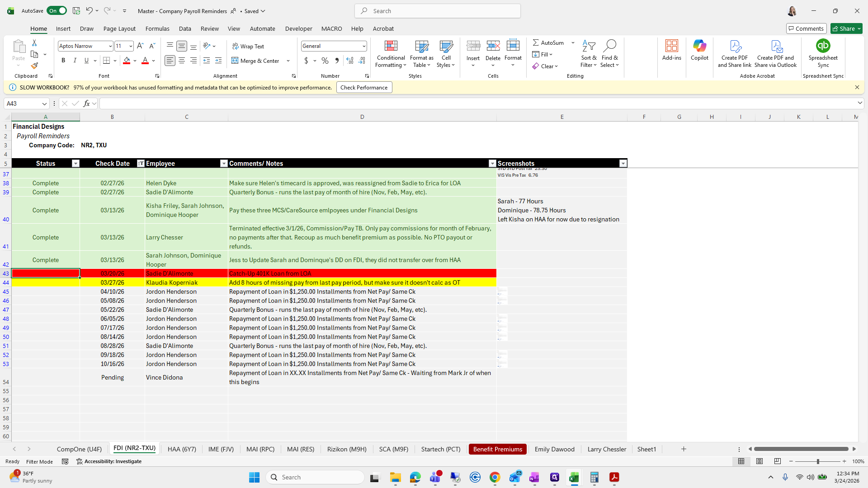The width and height of the screenshot is (868, 488).
Task: Open the Formulas ribbon tab
Action: (x=157, y=28)
